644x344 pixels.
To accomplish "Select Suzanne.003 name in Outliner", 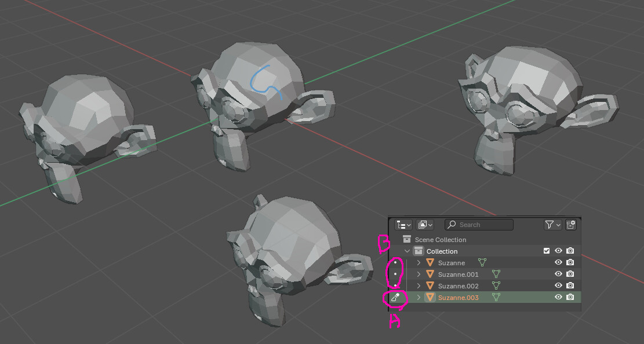I will coord(458,297).
